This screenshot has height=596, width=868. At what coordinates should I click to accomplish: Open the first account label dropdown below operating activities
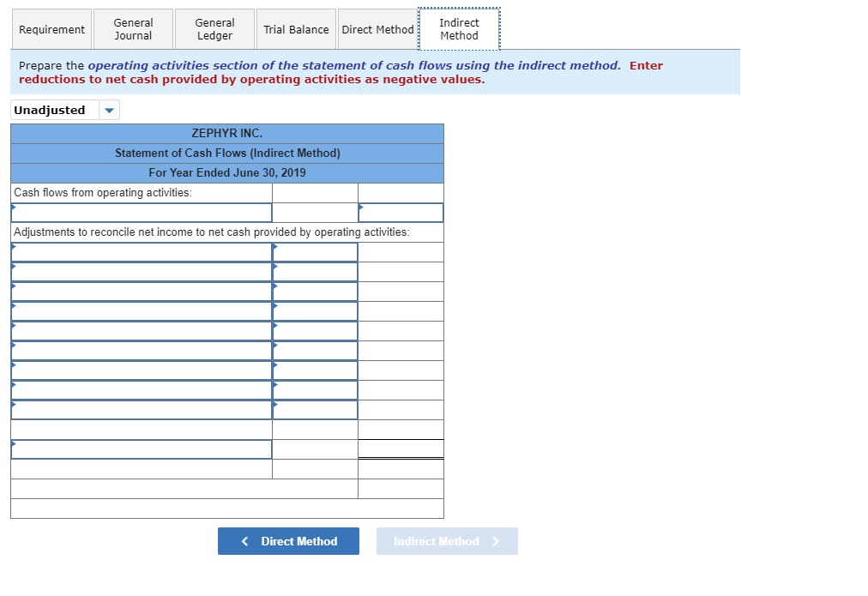pos(141,212)
